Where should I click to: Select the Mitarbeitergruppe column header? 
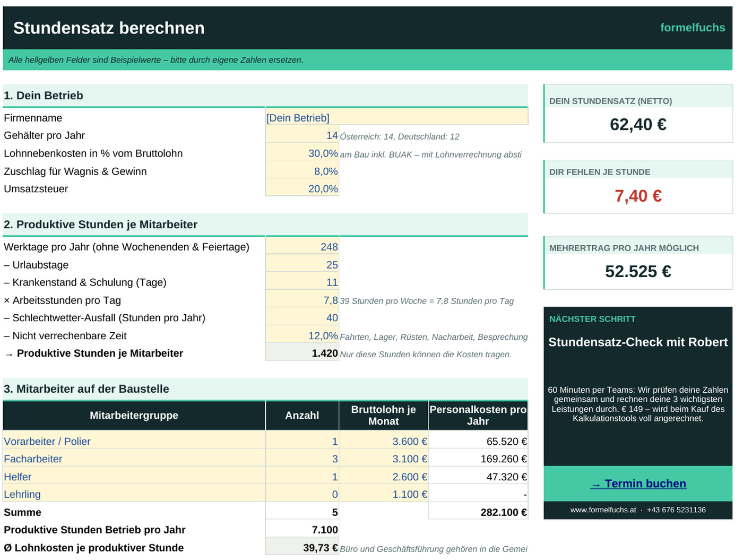[x=134, y=415]
